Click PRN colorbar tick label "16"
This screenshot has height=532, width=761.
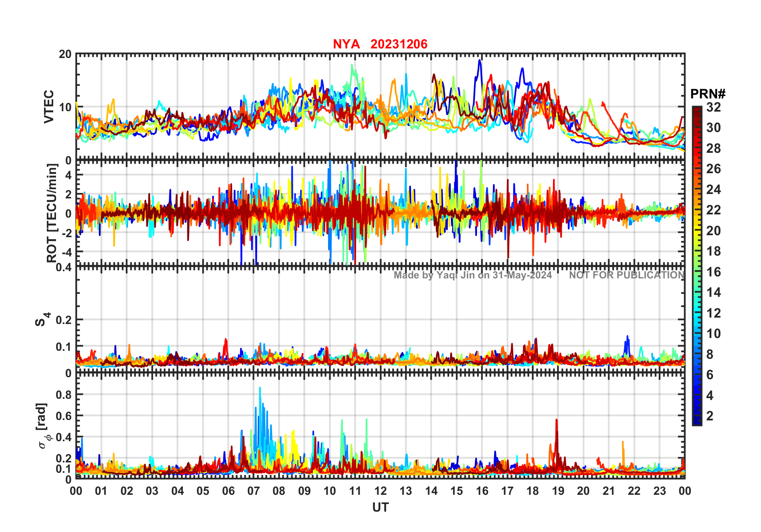click(x=713, y=272)
